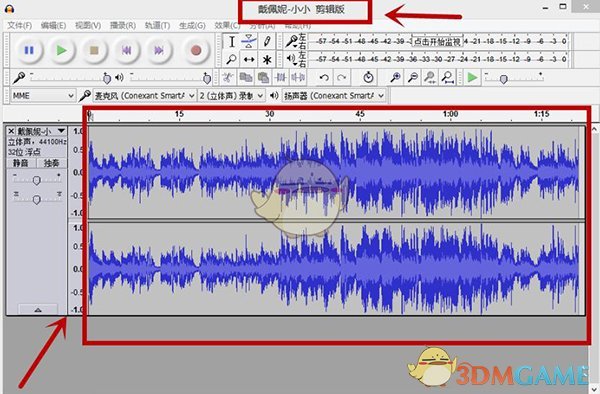Collapse the track with the bottom arrow
Screen dimensions: 600x394
(38, 309)
